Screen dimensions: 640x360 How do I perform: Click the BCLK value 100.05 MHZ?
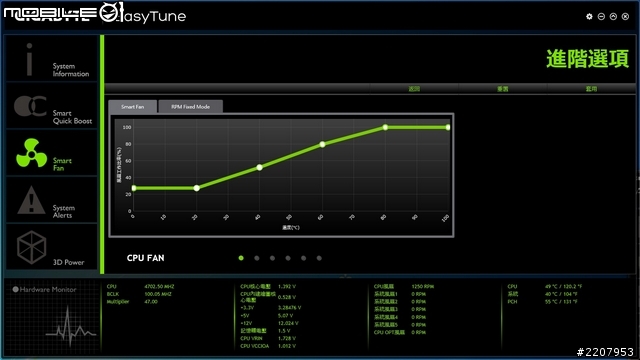[x=158, y=294]
